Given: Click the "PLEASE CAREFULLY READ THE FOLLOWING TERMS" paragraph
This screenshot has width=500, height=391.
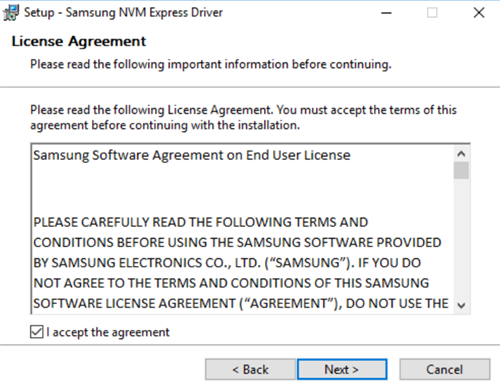Looking at the screenshot, I should click(237, 263).
